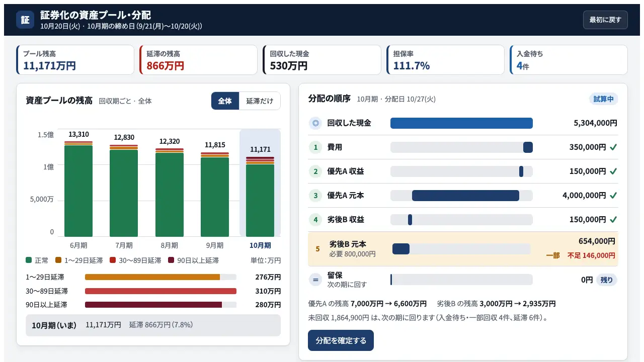Select the 10月期 bar in chart
Screen dimensions: 644x362
tap(260, 197)
